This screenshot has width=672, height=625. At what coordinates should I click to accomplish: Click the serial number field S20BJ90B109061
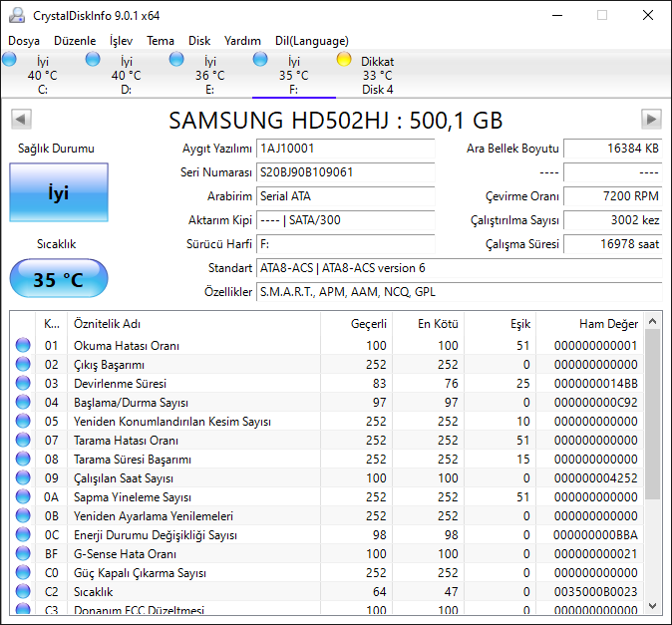point(345,172)
